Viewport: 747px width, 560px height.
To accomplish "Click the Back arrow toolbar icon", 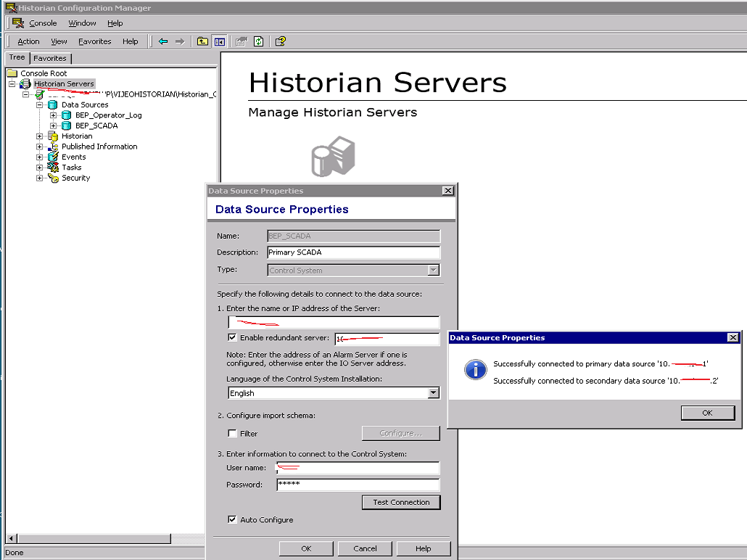I will click(x=163, y=41).
